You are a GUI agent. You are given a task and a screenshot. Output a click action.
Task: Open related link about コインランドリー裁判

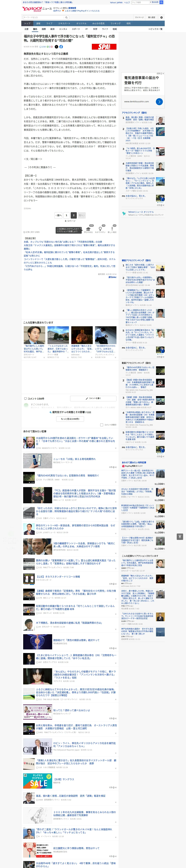pyautogui.click(x=70, y=261)
